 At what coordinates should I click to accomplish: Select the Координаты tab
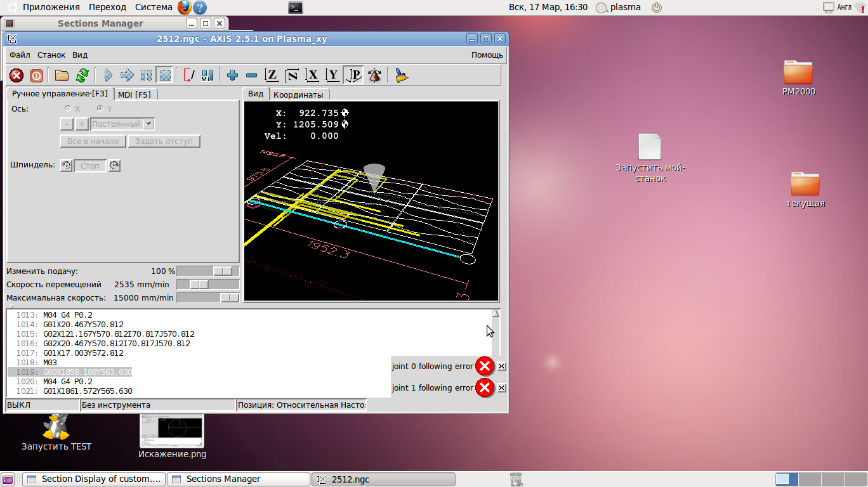tap(298, 94)
